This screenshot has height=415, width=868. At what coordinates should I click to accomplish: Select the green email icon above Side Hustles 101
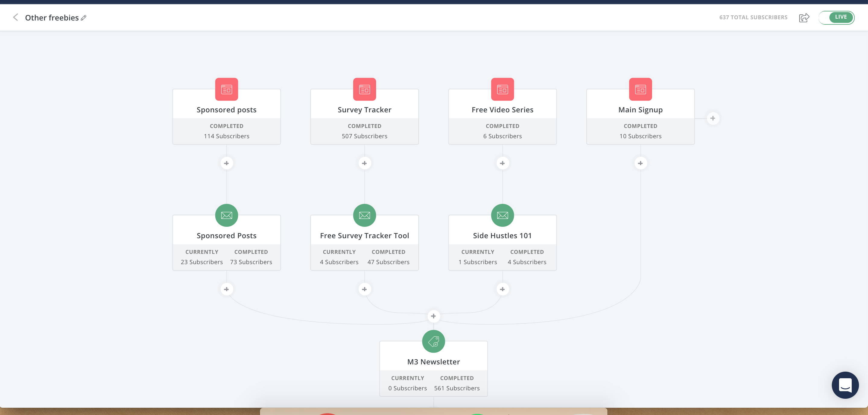[502, 215]
